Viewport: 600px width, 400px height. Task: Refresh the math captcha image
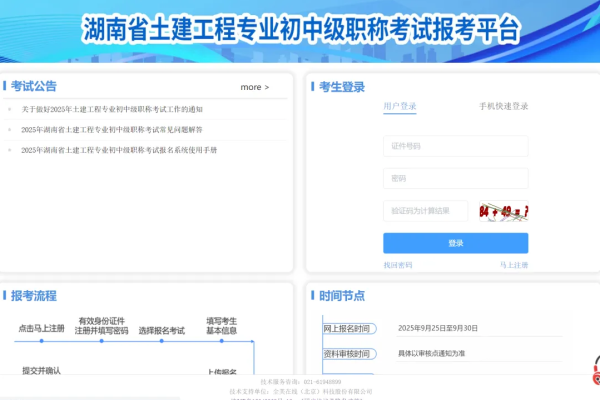[x=504, y=211]
